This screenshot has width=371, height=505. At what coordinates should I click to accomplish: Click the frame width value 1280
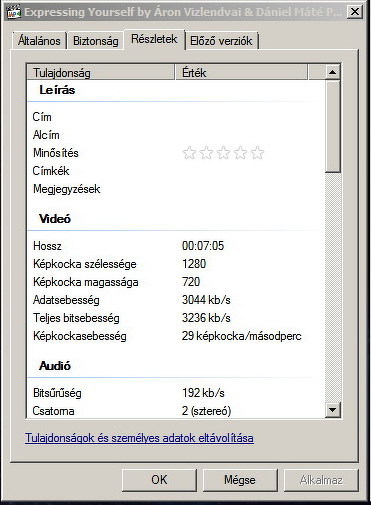point(194,264)
